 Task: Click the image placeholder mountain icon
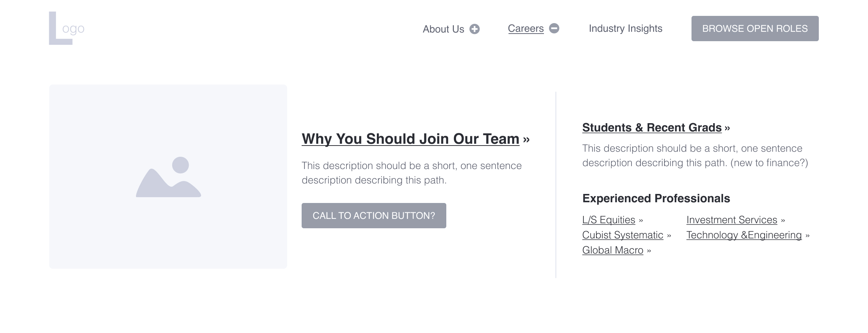(169, 182)
